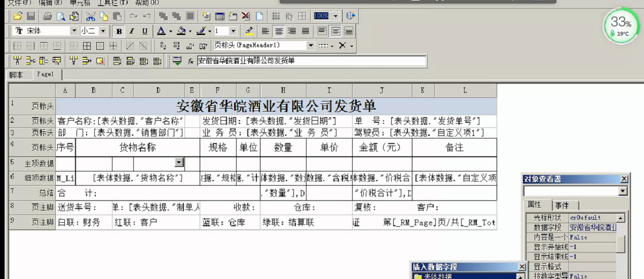Screen dimensions: 644x279
Task: Click row 6 细项数据 header
Action: 32,178
